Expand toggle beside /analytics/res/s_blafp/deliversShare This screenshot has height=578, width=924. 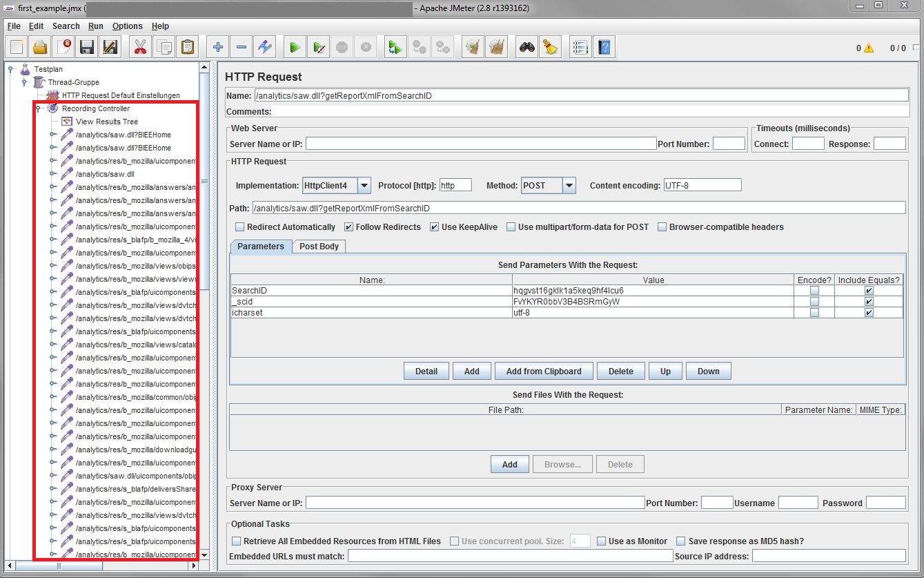[53, 489]
